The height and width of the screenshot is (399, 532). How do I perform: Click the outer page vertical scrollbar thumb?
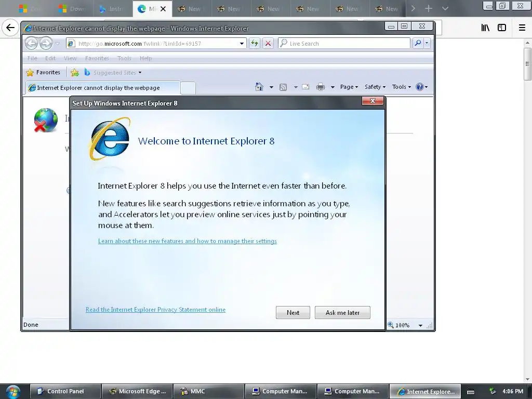(527, 64)
